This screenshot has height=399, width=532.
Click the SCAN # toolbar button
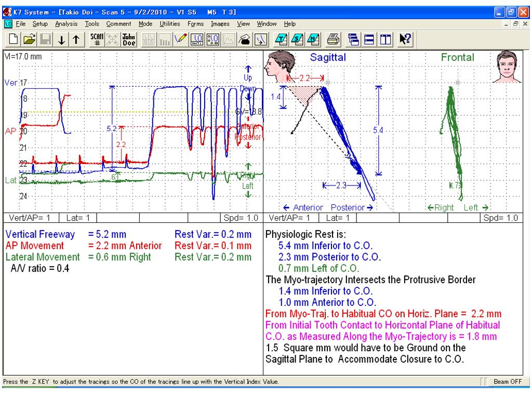[97, 39]
